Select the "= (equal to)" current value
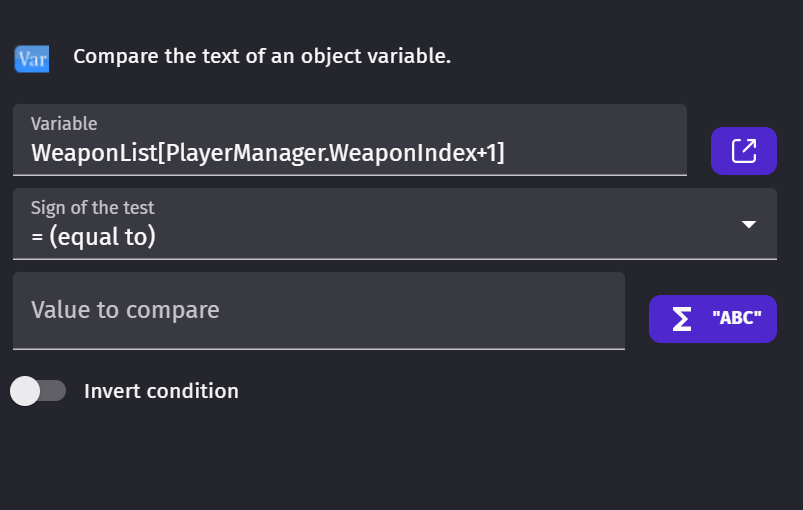The width and height of the screenshot is (803, 510). coord(93,237)
